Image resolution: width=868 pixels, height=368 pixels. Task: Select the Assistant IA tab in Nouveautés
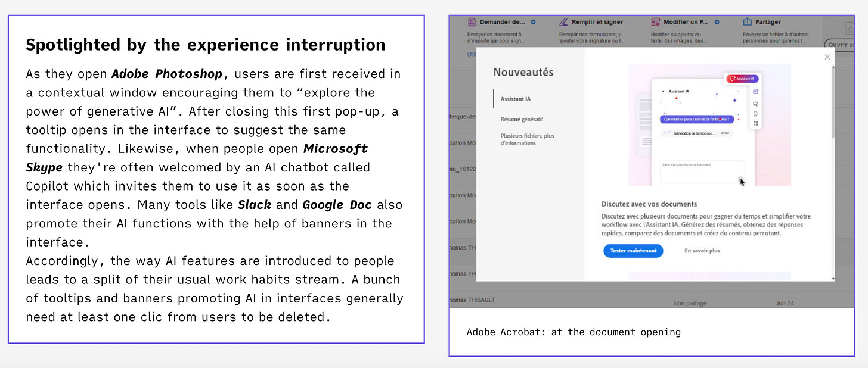516,98
